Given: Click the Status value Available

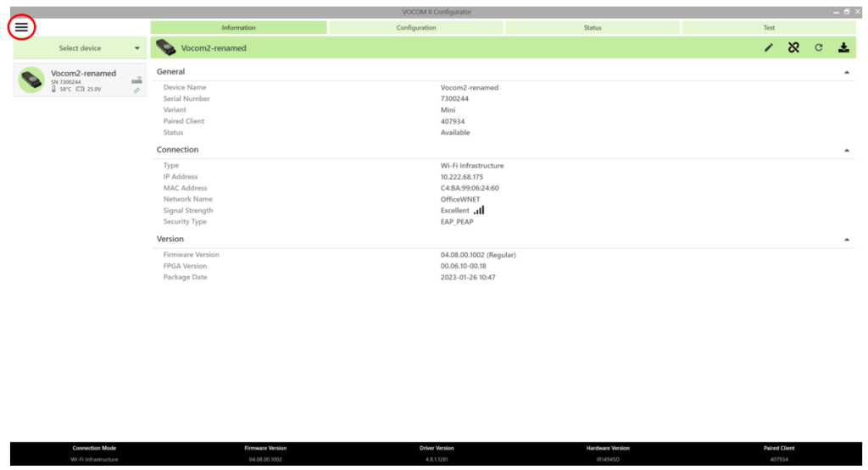Looking at the screenshot, I should pos(455,133).
